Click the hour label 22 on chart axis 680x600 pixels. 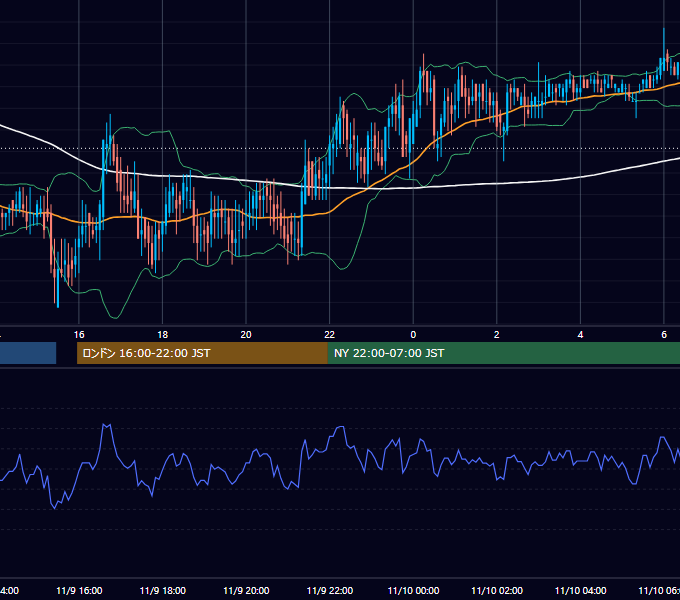click(330, 335)
